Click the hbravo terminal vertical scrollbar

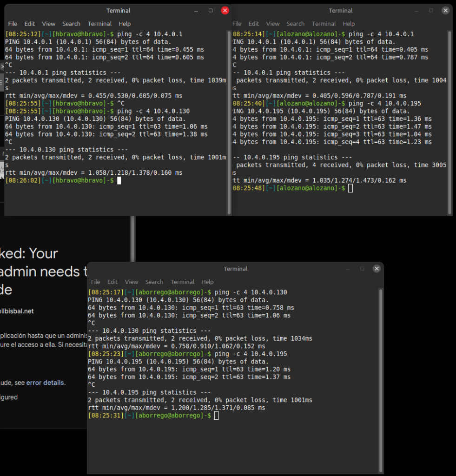pos(229,121)
